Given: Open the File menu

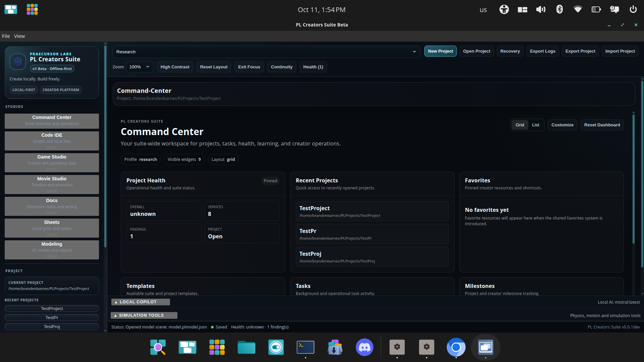Looking at the screenshot, I should (x=6, y=36).
